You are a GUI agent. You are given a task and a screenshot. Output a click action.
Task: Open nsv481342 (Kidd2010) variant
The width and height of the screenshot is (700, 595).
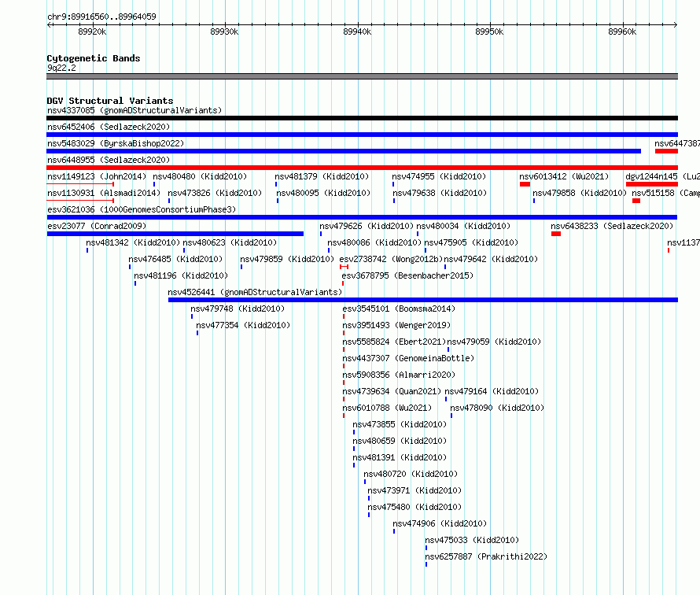pos(133,242)
